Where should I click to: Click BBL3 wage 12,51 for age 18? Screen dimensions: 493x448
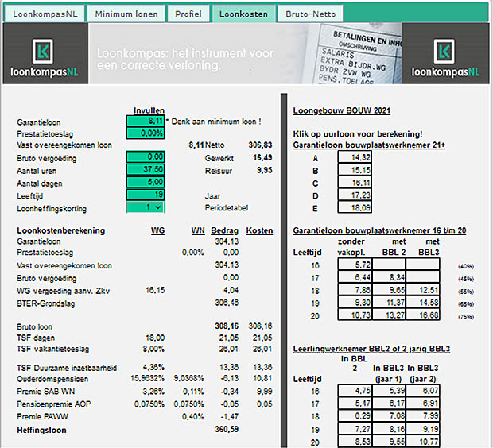click(423, 289)
